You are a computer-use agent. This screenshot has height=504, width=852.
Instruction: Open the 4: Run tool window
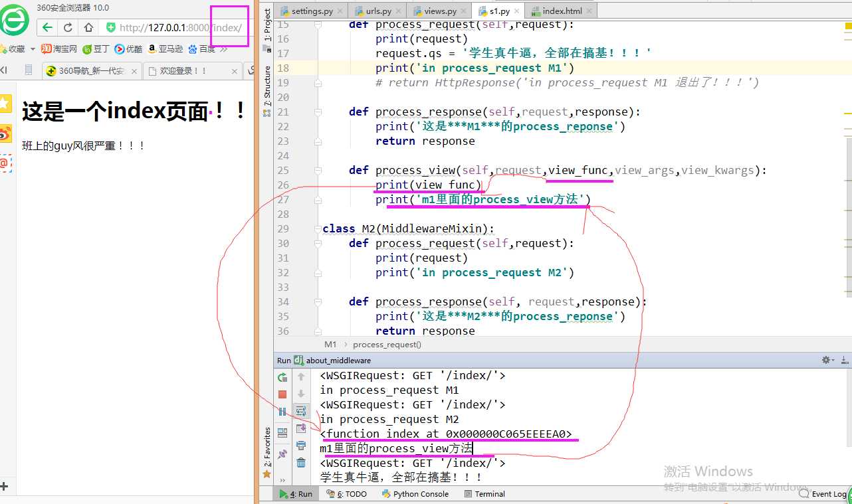pos(296,494)
